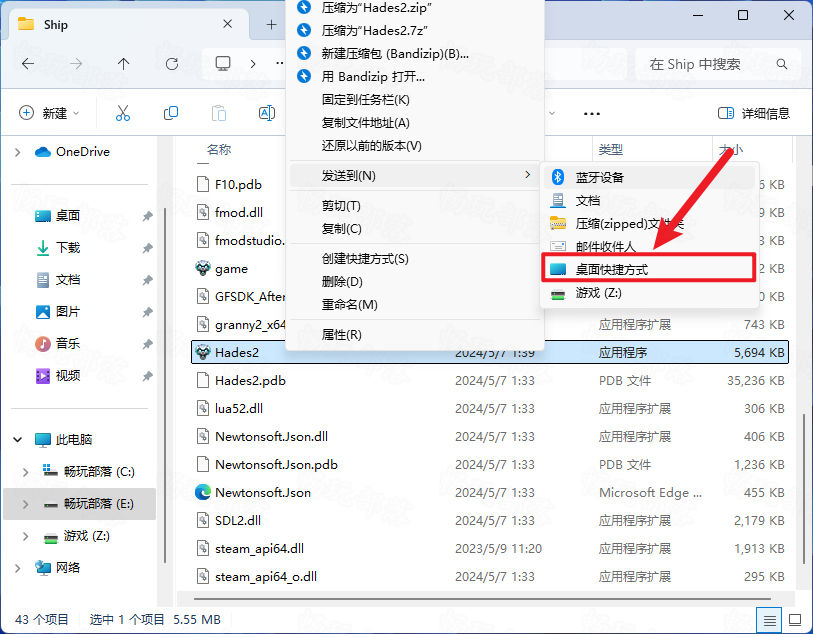Click the search magnifier icon
Viewport: 813px width, 634px height.
[x=782, y=64]
